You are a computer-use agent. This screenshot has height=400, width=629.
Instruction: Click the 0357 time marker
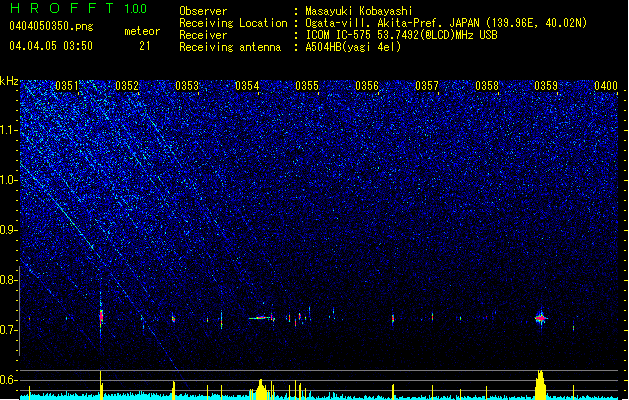[427, 86]
